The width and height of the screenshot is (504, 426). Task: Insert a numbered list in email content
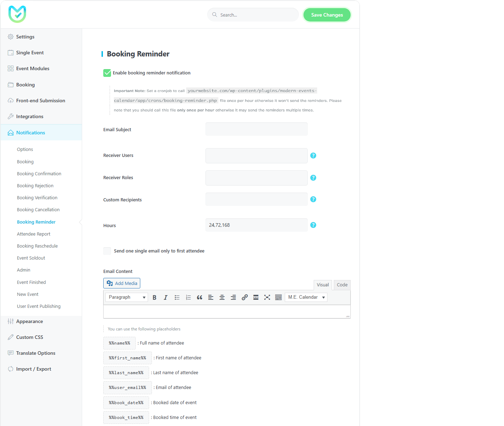tap(188, 297)
